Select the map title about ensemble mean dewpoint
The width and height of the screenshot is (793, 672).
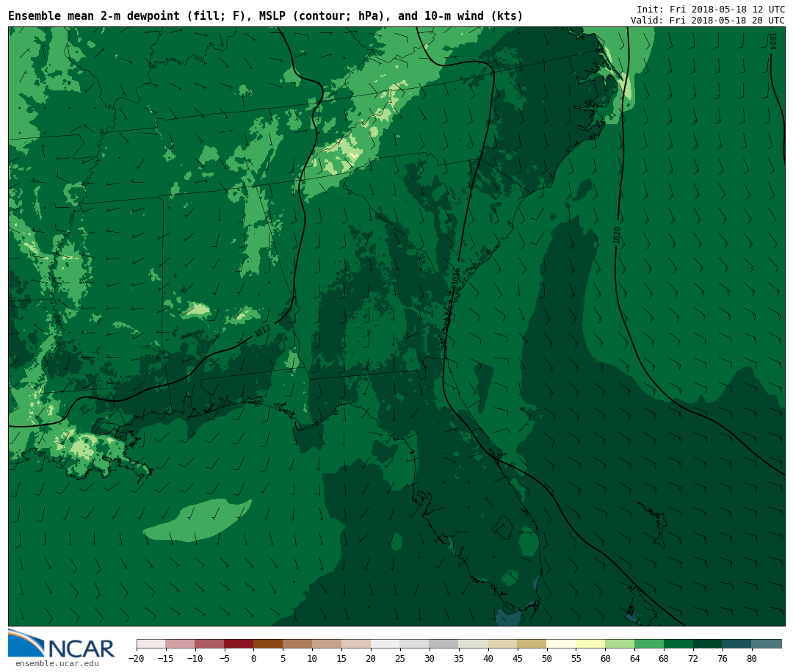pos(266,16)
